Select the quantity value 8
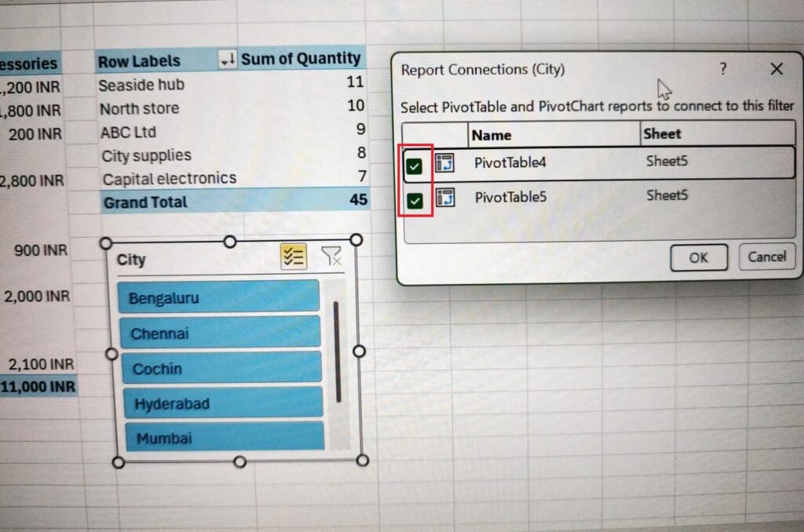This screenshot has width=804, height=532. coord(361,153)
